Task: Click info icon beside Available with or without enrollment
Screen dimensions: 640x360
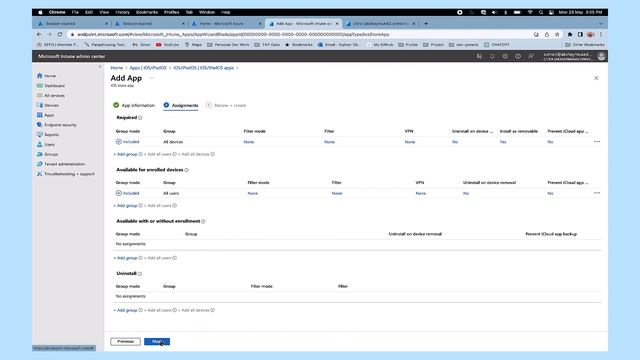Action: [203, 222]
